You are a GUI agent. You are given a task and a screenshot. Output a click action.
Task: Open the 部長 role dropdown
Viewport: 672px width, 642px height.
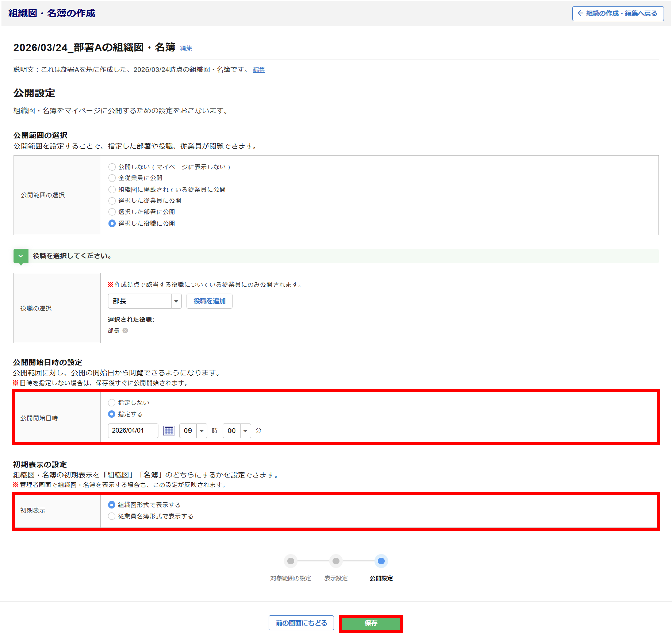coord(144,301)
